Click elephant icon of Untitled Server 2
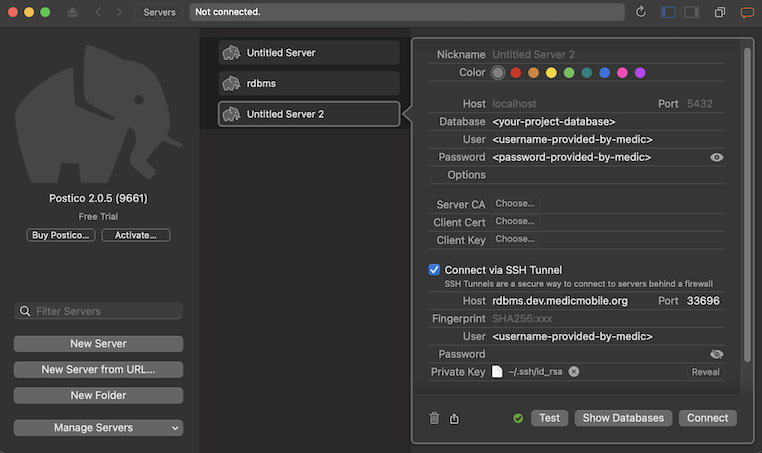 click(x=231, y=114)
